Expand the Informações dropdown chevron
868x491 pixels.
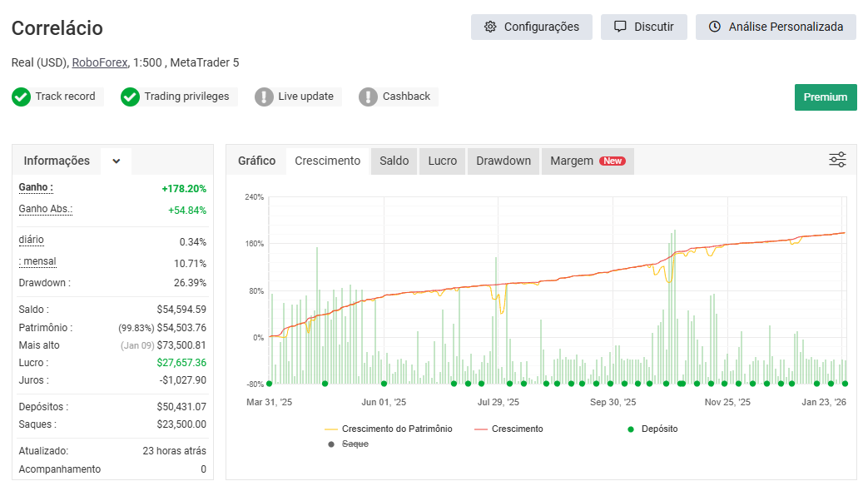(x=117, y=161)
